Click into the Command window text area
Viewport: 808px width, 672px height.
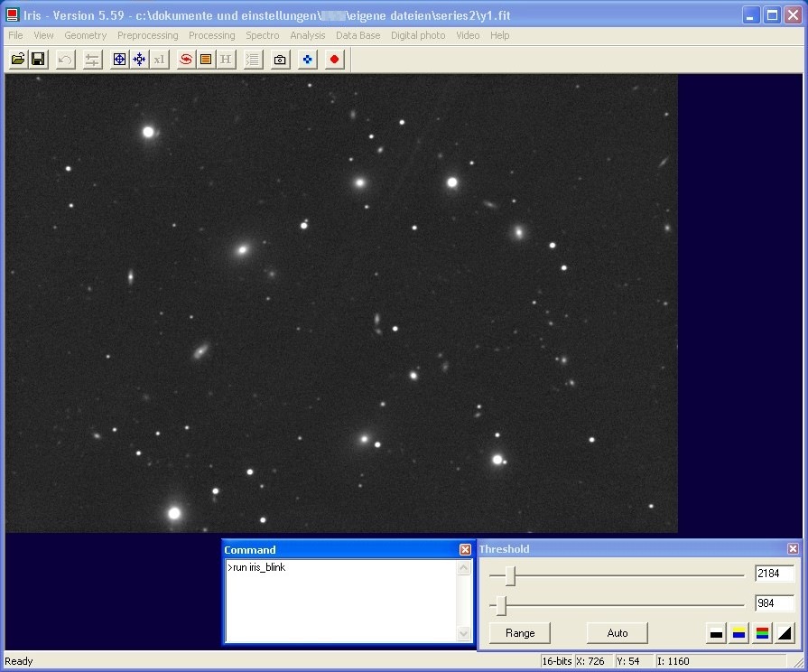coord(341,600)
